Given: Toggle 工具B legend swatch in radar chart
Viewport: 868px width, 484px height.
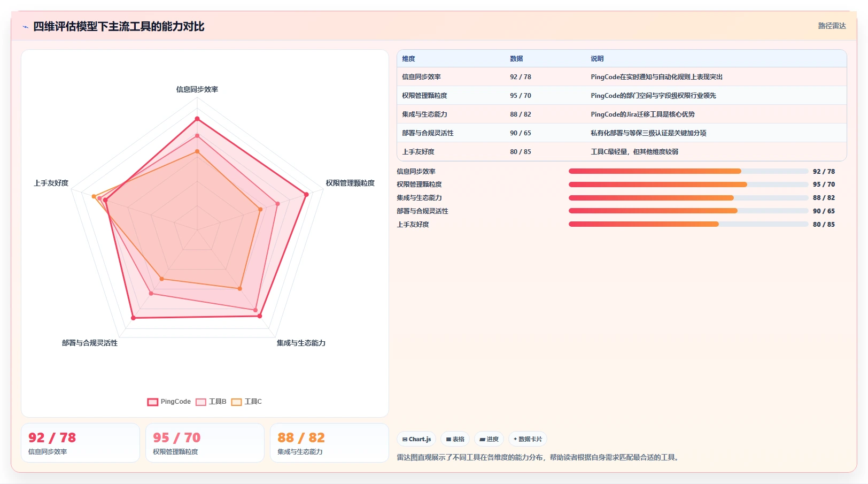Looking at the screenshot, I should pyautogui.click(x=201, y=402).
